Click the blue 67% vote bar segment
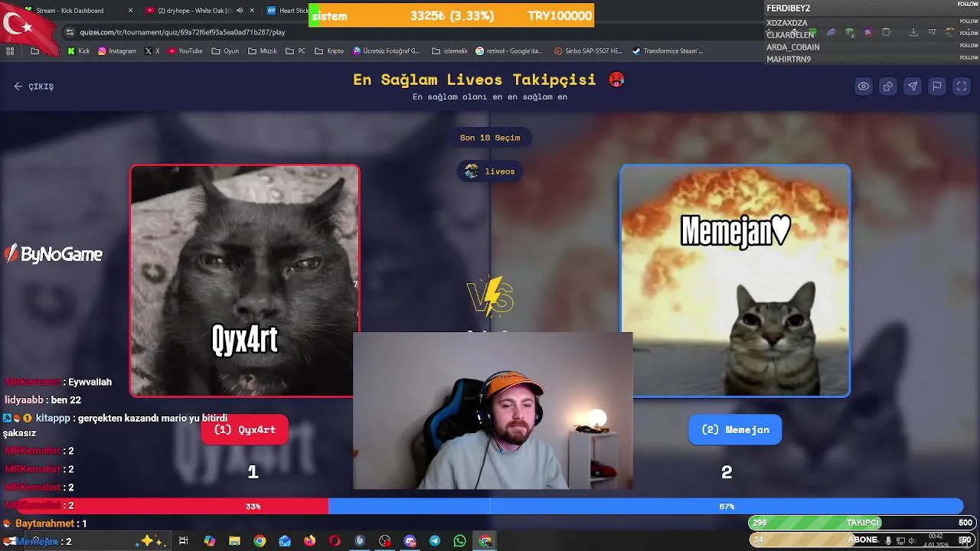The width and height of the screenshot is (980, 551). (645, 506)
